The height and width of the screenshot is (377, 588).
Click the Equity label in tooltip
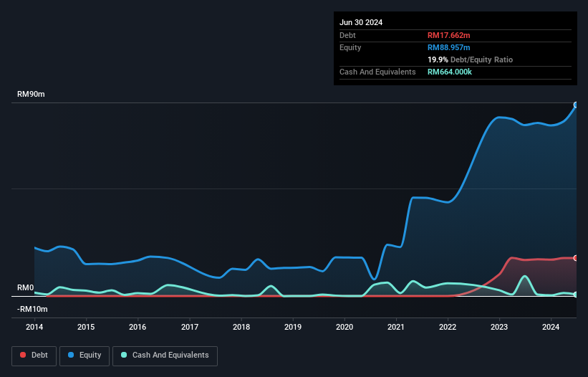350,47
